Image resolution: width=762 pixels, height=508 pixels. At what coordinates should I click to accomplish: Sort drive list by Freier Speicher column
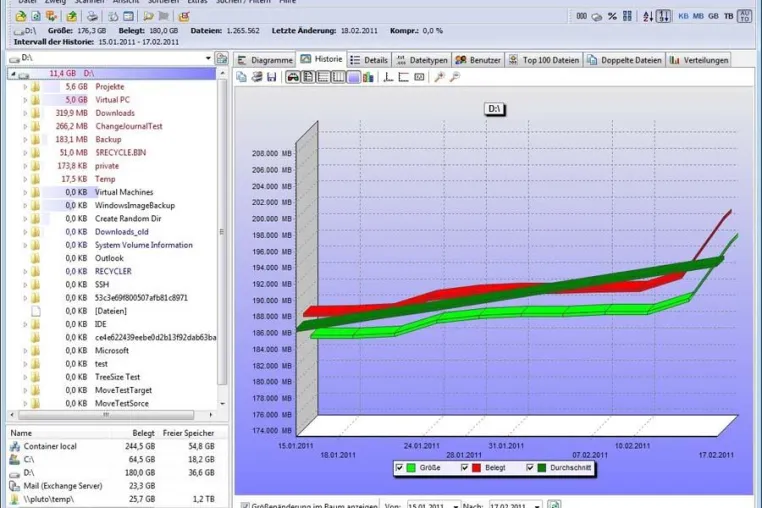tap(189, 433)
